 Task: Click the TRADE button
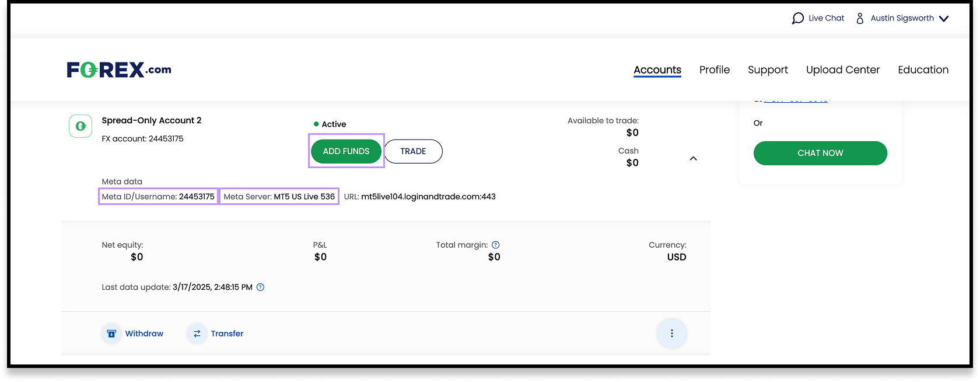click(413, 151)
